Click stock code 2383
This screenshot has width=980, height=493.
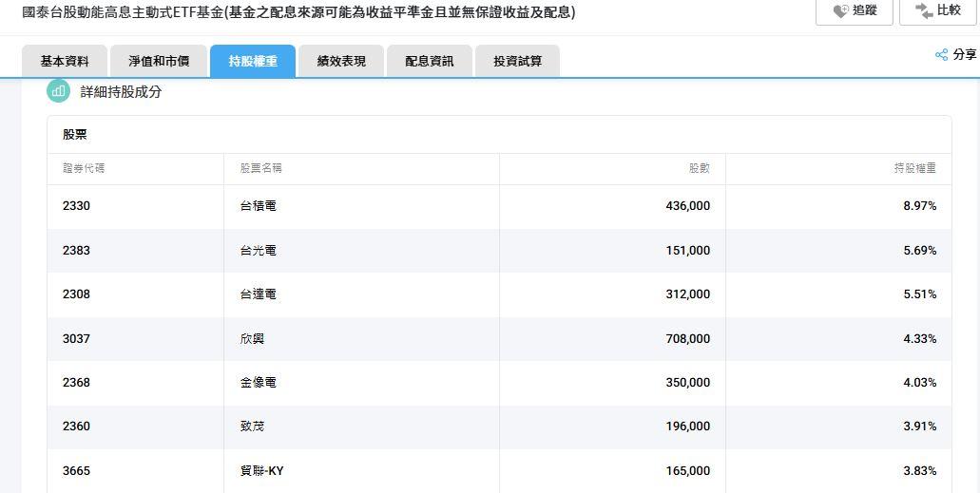pos(76,251)
